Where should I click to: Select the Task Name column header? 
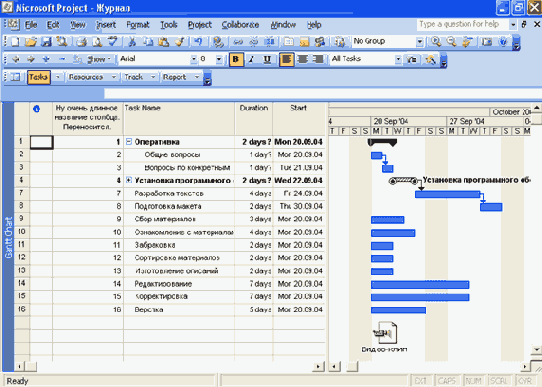179,119
